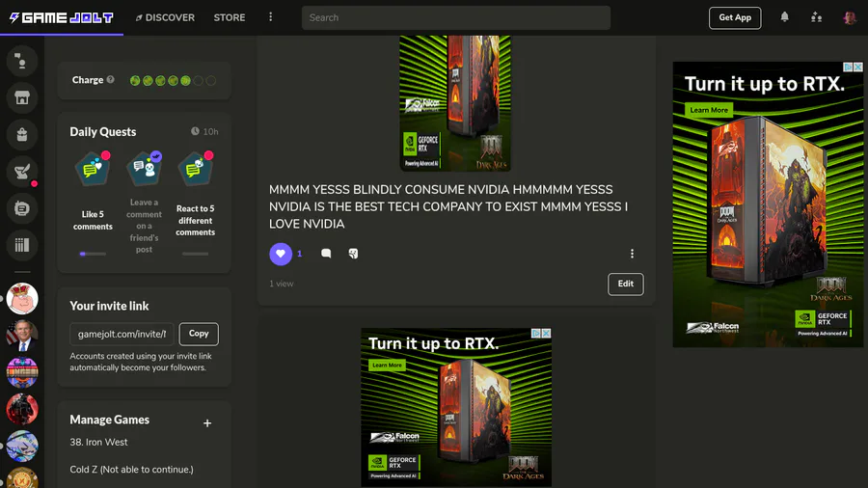The height and width of the screenshot is (488, 868).
Task: Click the invite link text field
Action: click(x=122, y=335)
